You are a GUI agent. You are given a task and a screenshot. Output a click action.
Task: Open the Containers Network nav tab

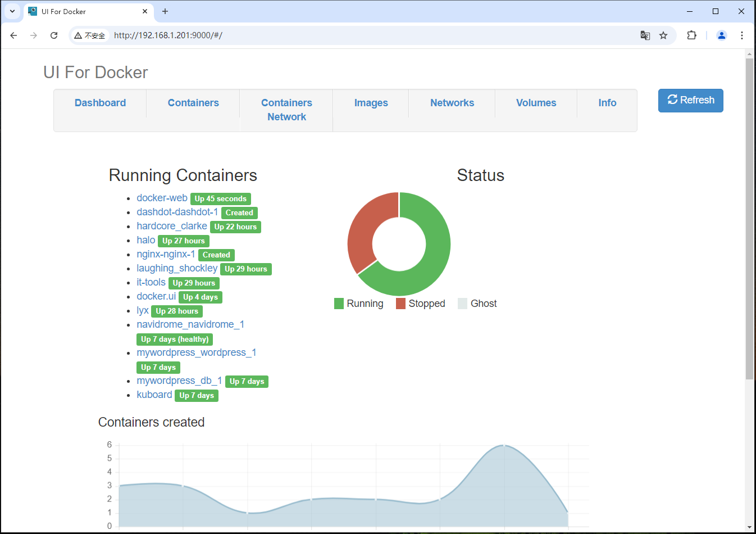click(x=286, y=110)
